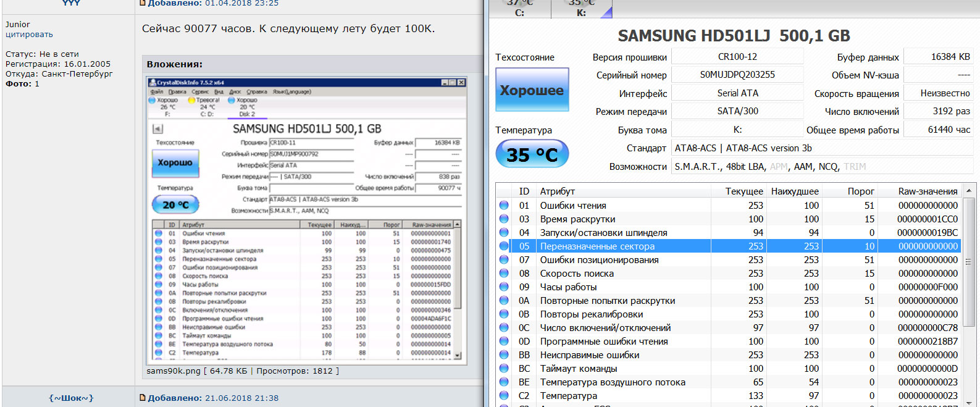
Task: Click status orb for Повторы рекалибровки row
Action: pos(504,314)
